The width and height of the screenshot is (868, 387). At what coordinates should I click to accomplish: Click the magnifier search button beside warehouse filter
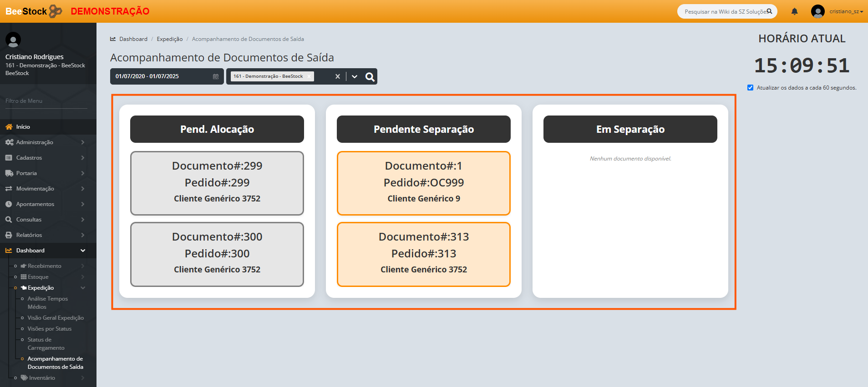tap(370, 77)
